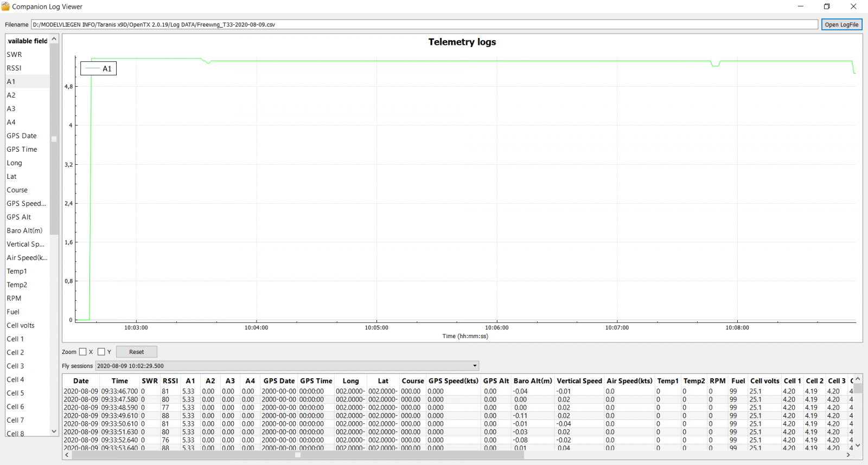Click the table horizontal scroll right arrow
868x465 pixels.
tap(848, 455)
